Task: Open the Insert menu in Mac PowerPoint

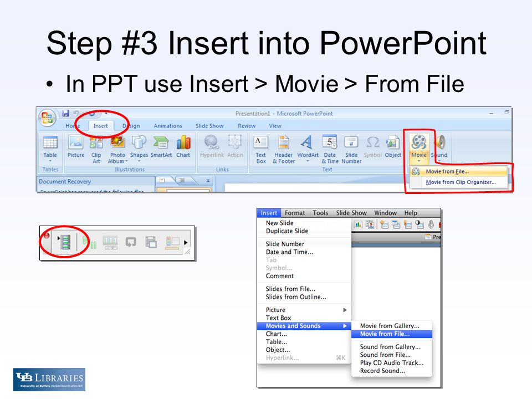Action: click(269, 213)
